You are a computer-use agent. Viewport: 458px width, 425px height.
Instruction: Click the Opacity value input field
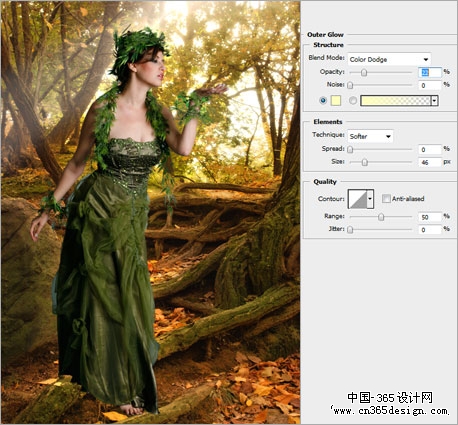430,72
